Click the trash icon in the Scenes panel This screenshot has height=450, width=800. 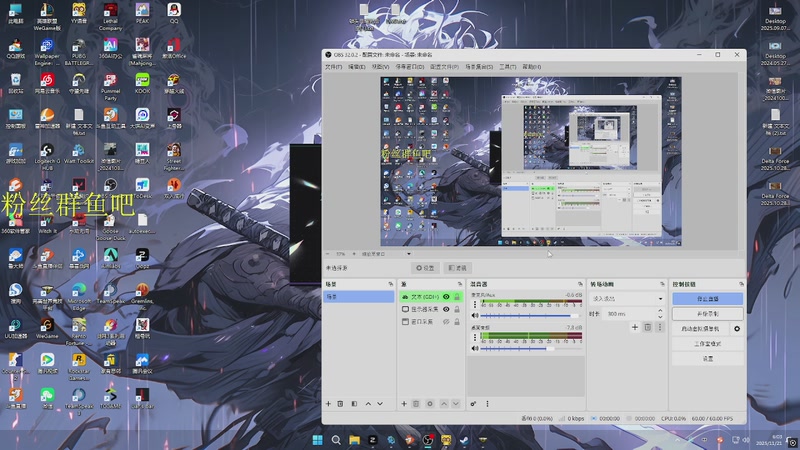point(340,404)
